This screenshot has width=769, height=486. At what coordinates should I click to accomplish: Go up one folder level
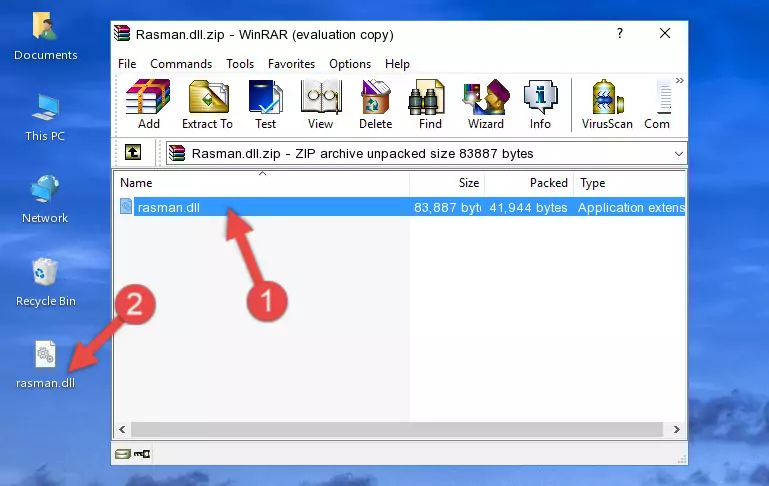pos(133,153)
